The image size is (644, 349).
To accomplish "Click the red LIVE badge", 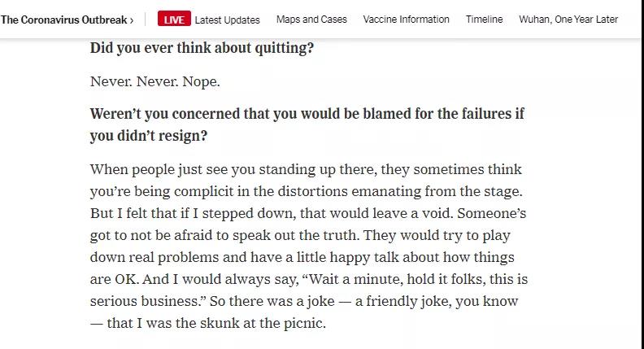I will (173, 20).
